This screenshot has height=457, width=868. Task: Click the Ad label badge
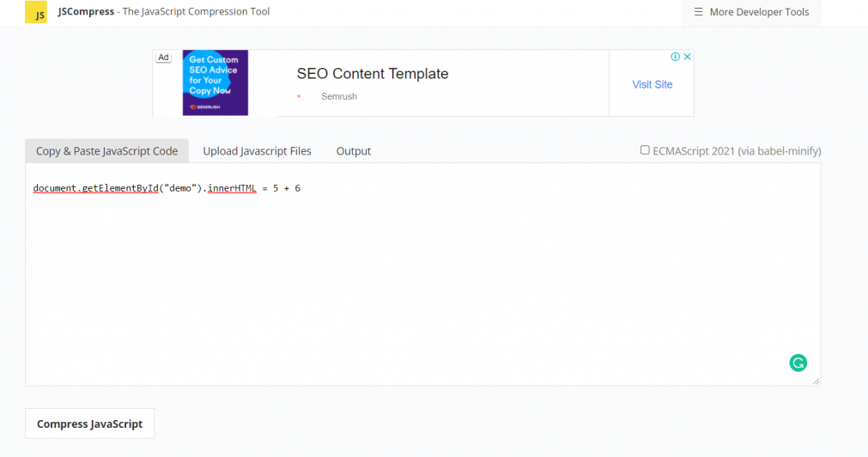click(x=163, y=57)
